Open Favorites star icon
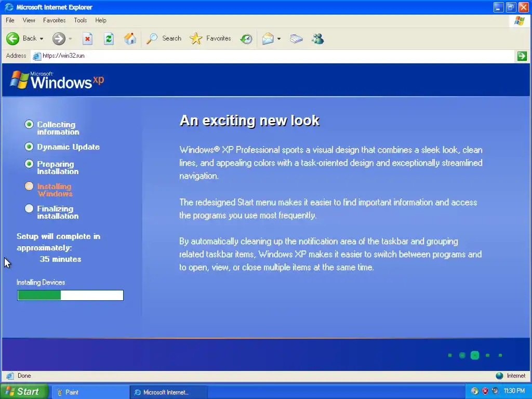The width and height of the screenshot is (532, 399). 196,38
